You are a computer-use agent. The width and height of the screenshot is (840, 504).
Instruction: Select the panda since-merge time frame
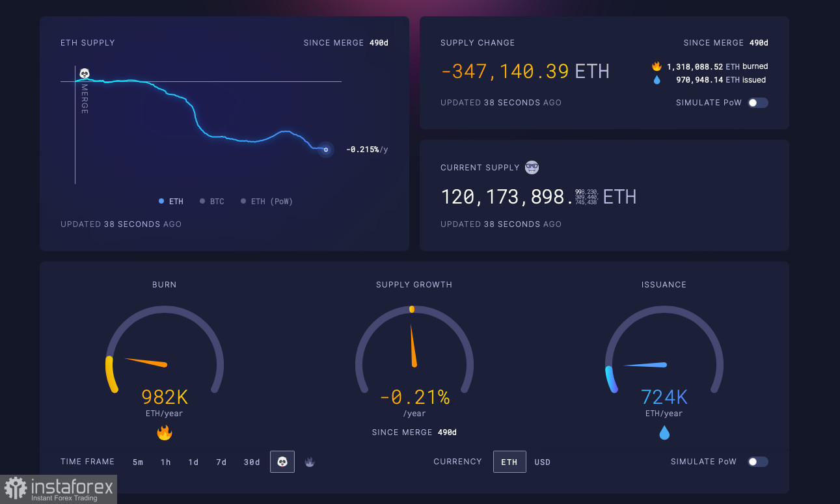(282, 462)
